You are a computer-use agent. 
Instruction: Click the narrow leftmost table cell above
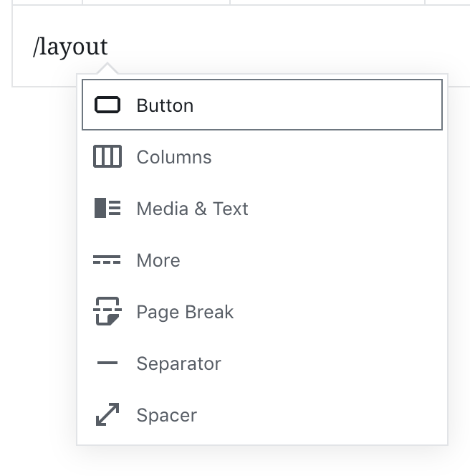click(47, 2)
